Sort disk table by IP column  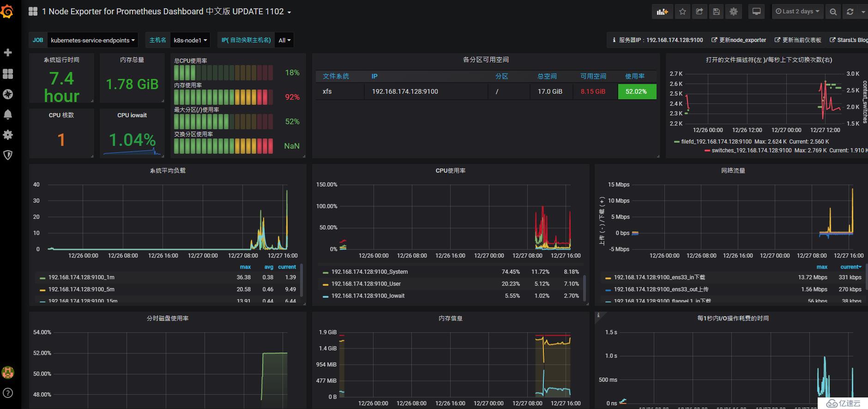[x=374, y=76]
